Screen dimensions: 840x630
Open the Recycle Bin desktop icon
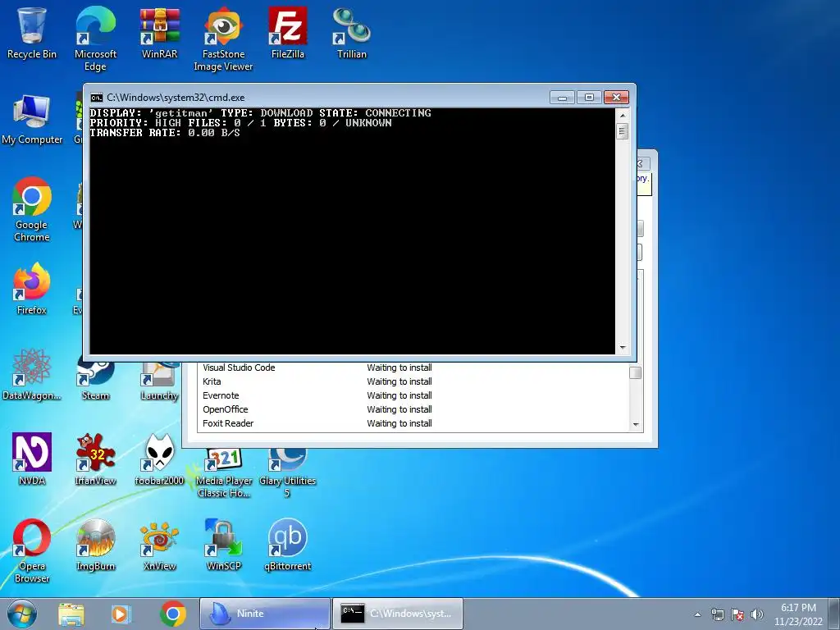click(x=32, y=32)
